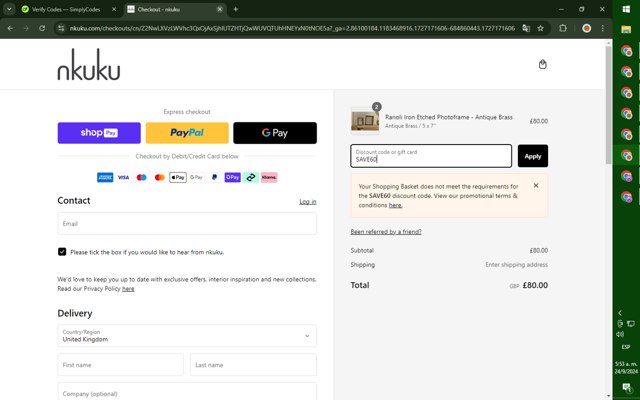This screenshot has height=400, width=640.
Task: Go back to previous page
Action: [10, 28]
